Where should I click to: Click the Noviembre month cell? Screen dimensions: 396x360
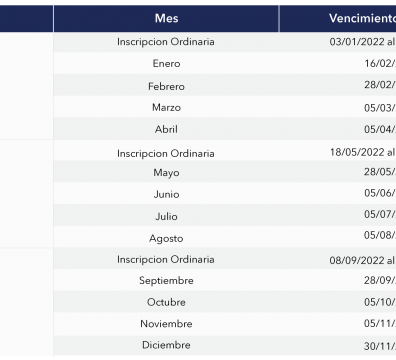pyautogui.click(x=166, y=324)
